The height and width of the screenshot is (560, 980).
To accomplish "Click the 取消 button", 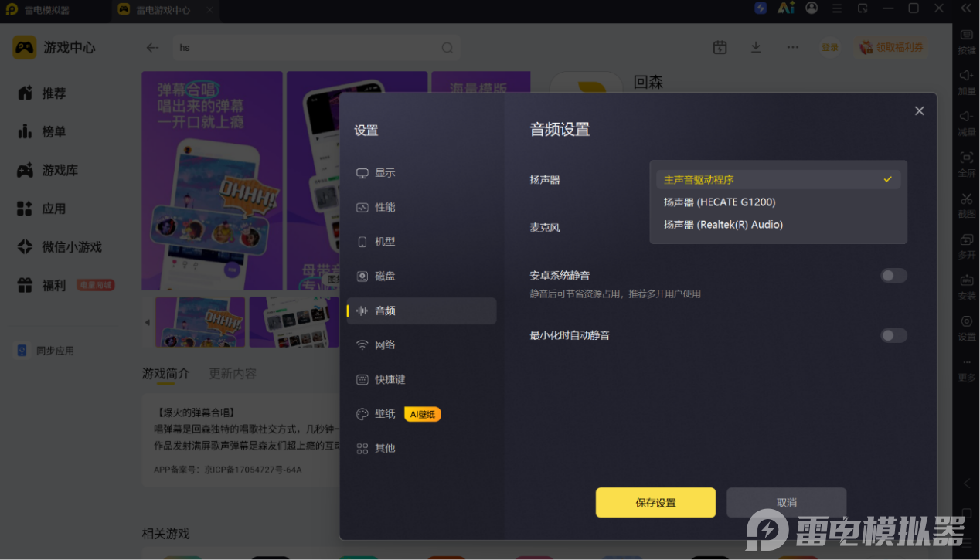I will [786, 503].
